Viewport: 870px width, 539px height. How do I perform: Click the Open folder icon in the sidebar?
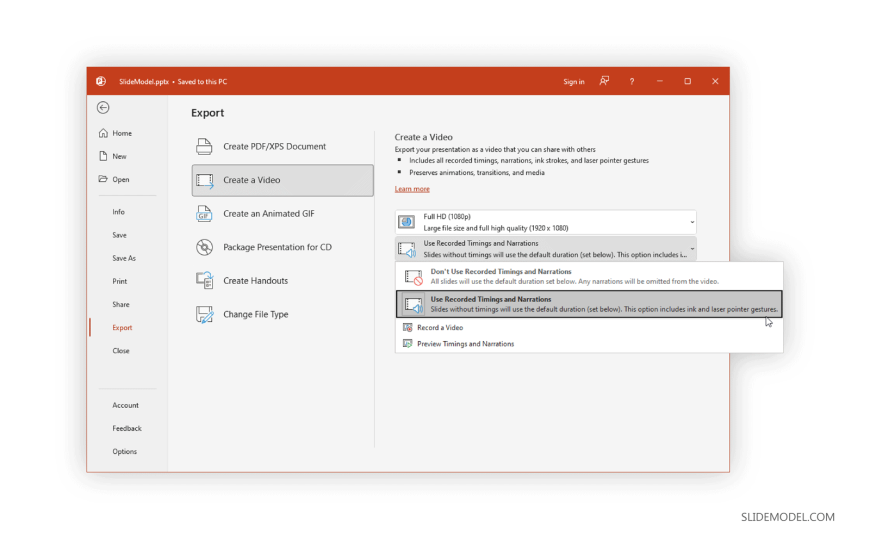tap(103, 179)
